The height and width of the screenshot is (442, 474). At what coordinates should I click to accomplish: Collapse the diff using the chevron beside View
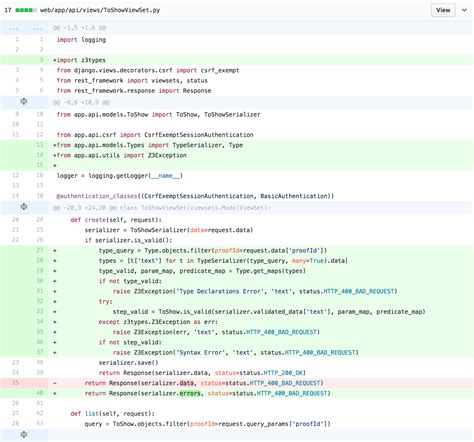464,10
